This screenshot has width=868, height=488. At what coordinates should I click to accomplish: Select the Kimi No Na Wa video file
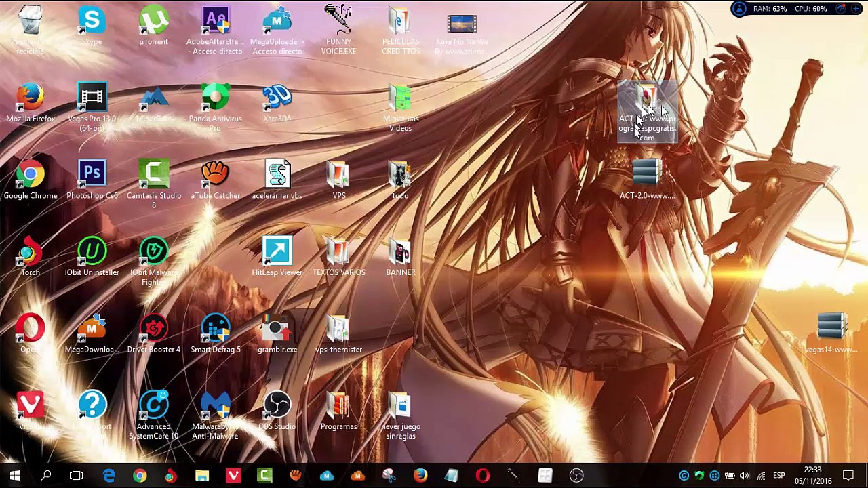click(x=462, y=30)
